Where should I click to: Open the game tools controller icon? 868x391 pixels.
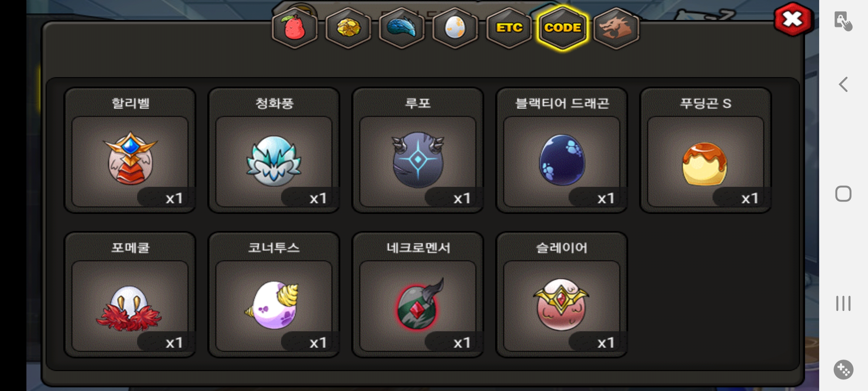843,370
